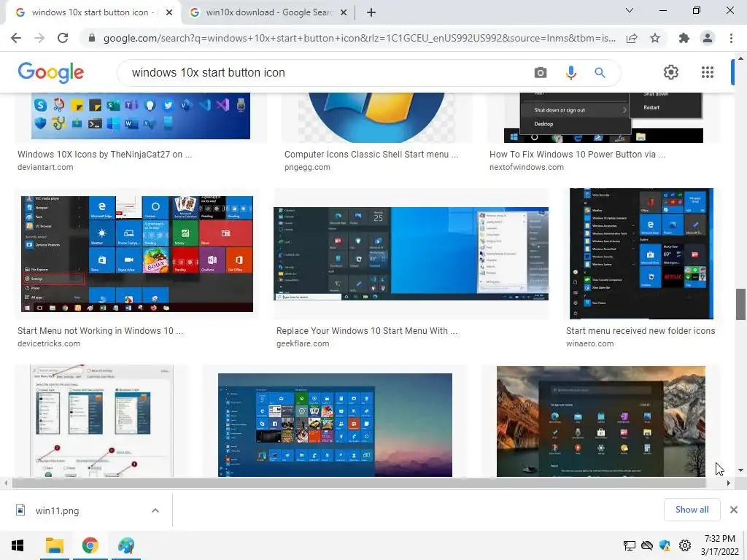View site information via the padlock icon
The height and width of the screenshot is (560, 747).
[92, 38]
